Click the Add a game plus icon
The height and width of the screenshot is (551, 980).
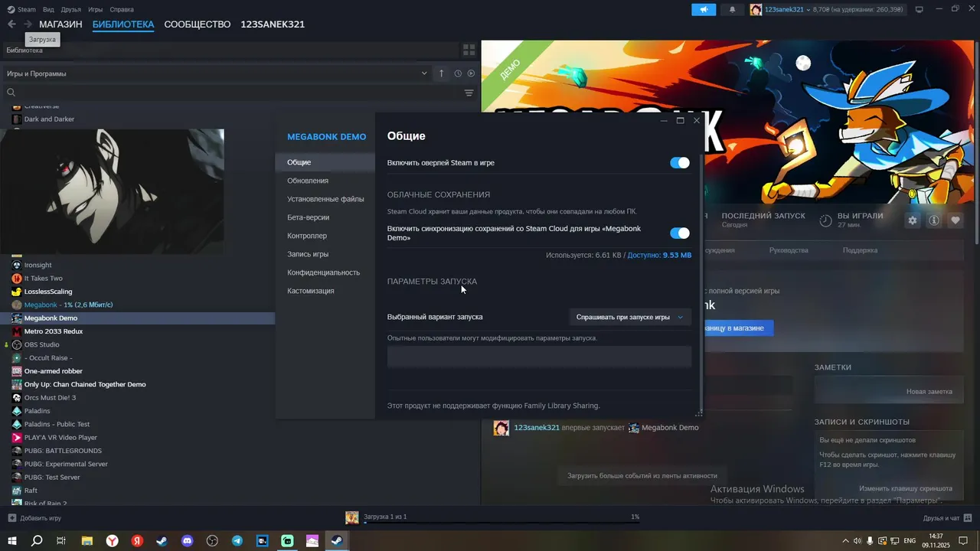pyautogui.click(x=11, y=518)
